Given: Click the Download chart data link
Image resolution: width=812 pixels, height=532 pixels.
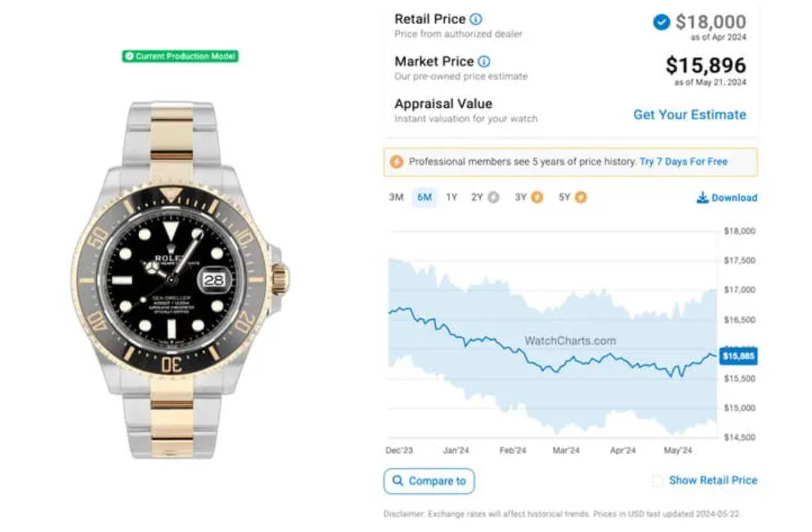Looking at the screenshot, I should [x=727, y=197].
